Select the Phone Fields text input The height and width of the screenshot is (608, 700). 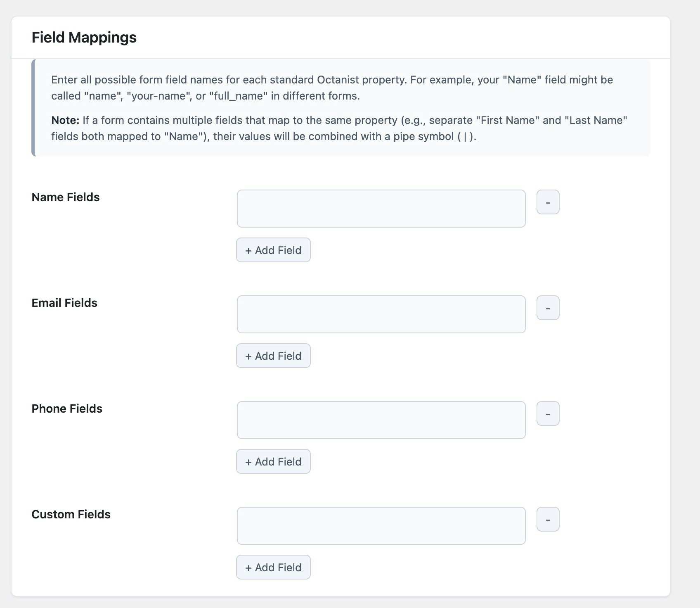[381, 420]
